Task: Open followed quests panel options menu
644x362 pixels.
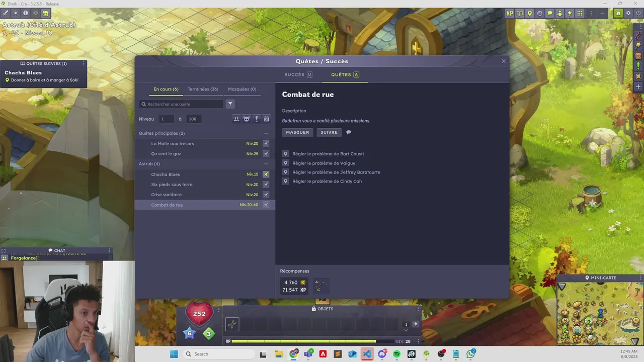Action: pos(83,63)
